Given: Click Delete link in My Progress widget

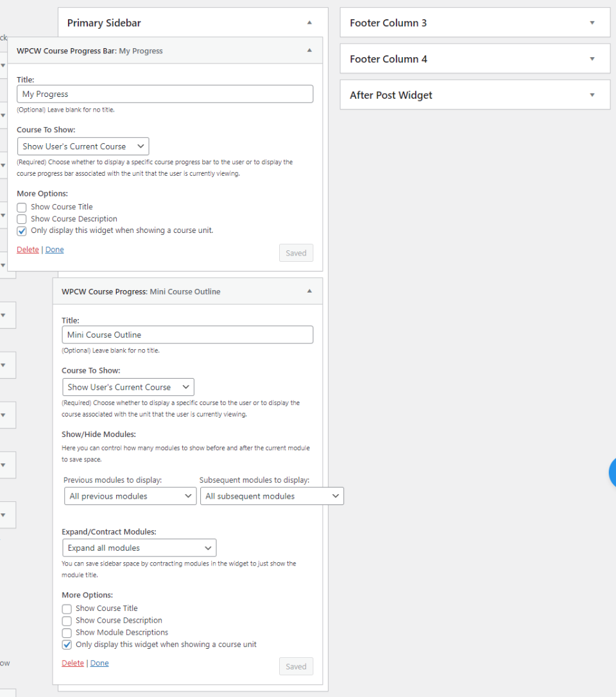Looking at the screenshot, I should (28, 250).
